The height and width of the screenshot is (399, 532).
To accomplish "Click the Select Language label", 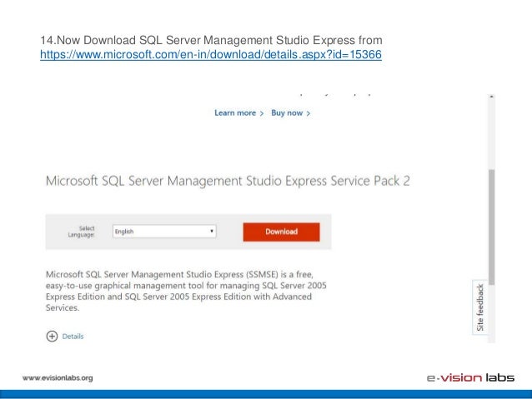I will pos(82,232).
